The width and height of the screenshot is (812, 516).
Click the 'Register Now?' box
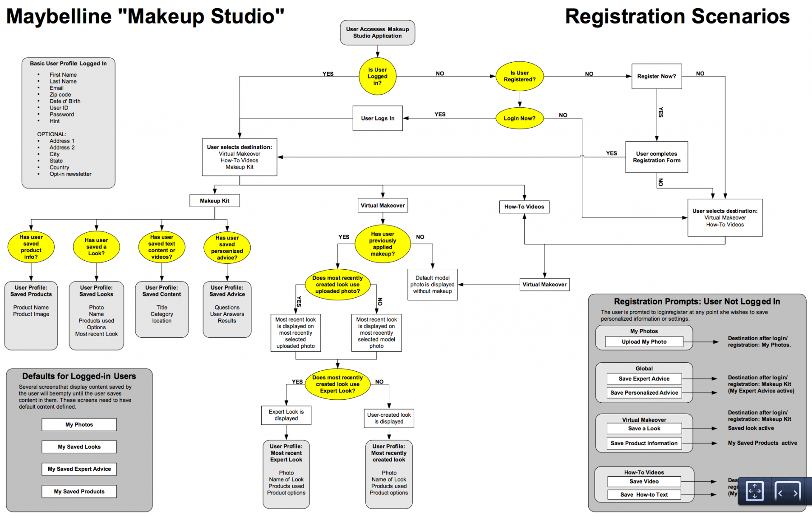[657, 76]
